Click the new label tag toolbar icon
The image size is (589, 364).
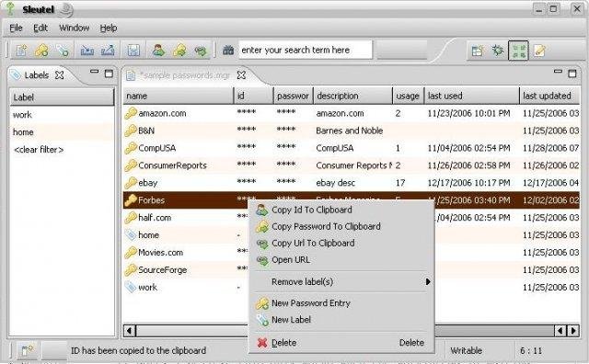click(x=62, y=51)
